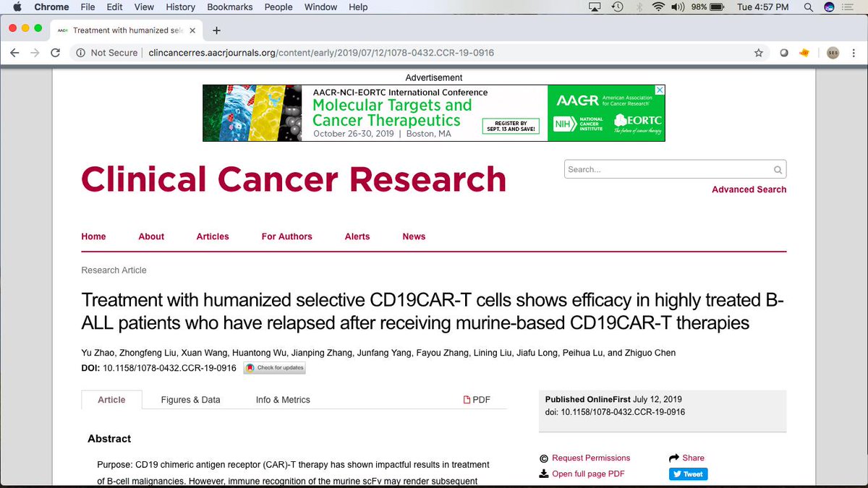Click the Bluetooth menu bar icon
Screen dimensions: 868x488
[638, 7]
